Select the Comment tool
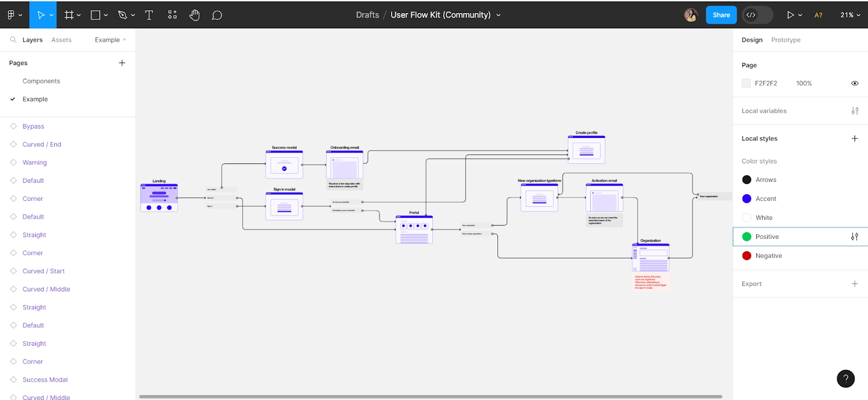This screenshot has height=400, width=868. tap(217, 15)
